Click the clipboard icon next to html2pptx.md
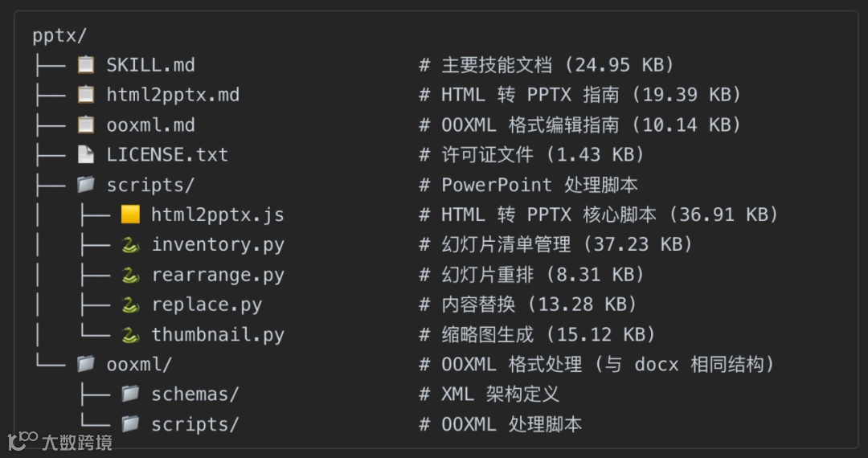The image size is (868, 458). coord(86,95)
